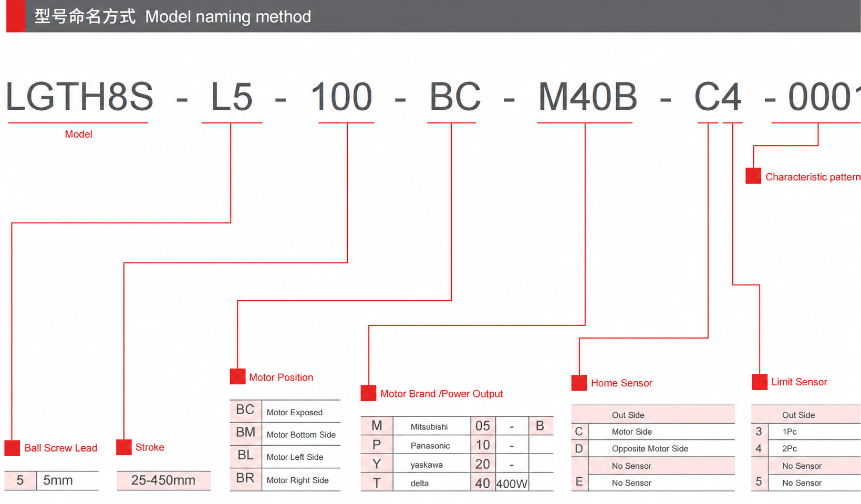Click the L5 code segment
The image size is (861, 504).
pyautogui.click(x=232, y=97)
